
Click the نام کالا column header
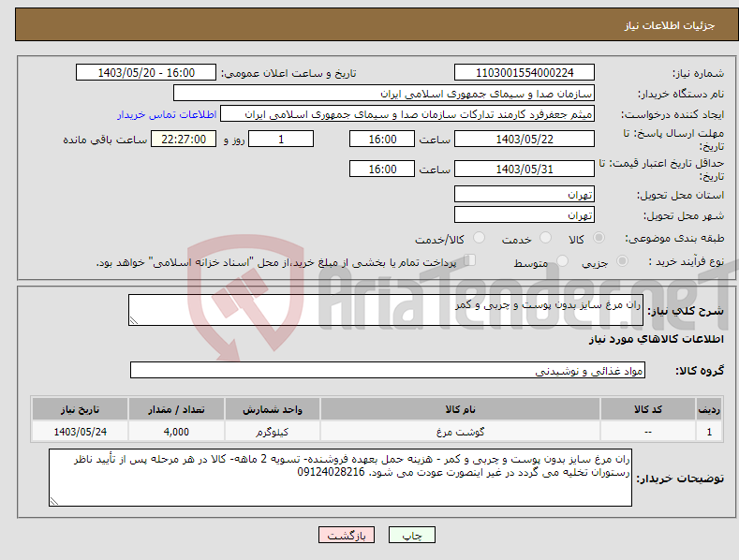tap(460, 409)
